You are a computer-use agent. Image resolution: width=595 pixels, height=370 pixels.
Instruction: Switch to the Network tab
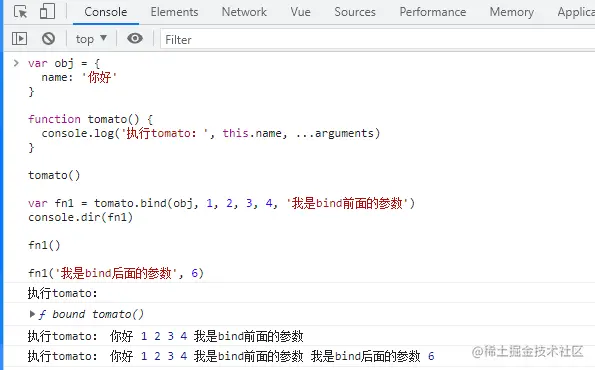point(244,12)
